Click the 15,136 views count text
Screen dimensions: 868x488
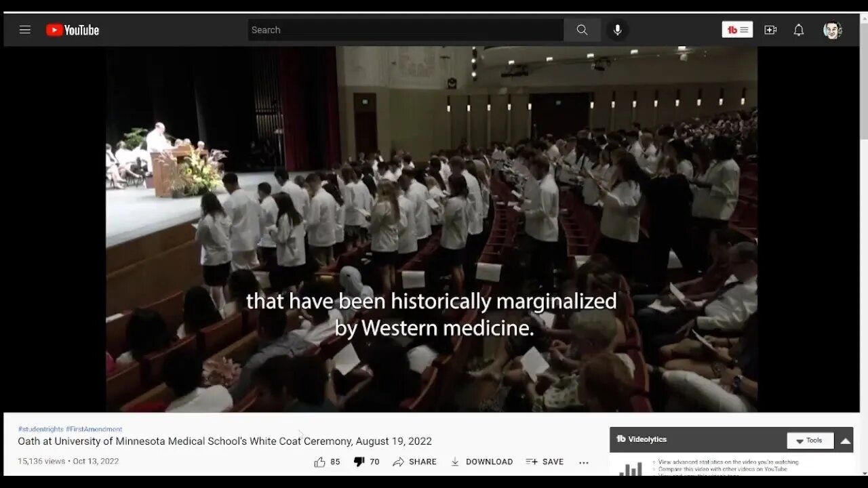pyautogui.click(x=42, y=462)
